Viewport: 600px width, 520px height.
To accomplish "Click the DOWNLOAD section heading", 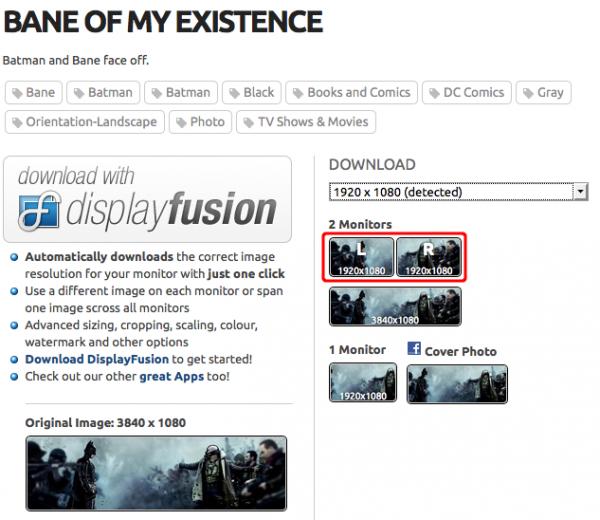I will click(x=372, y=165).
